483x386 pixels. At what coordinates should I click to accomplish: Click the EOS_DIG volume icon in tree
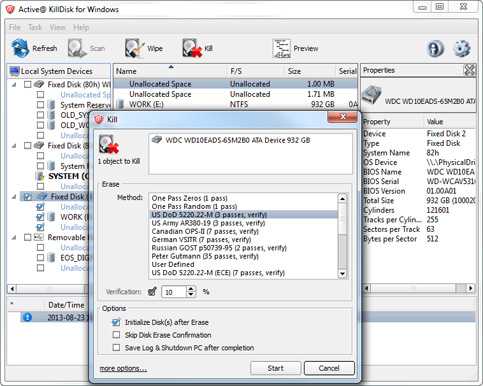51,258
